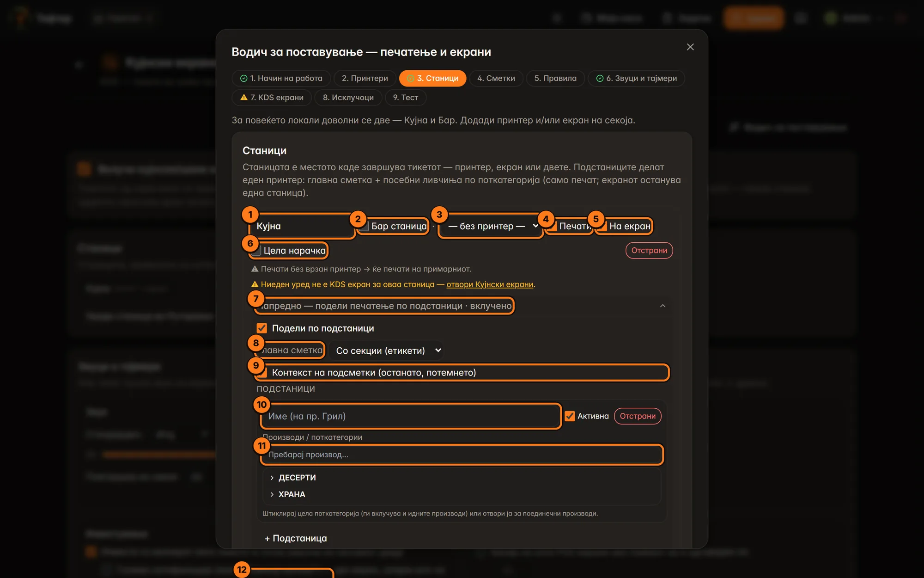Viewport: 924px width, 578px height.
Task: Click the 'Печати без врзан принтер' warning text
Action: point(361,269)
